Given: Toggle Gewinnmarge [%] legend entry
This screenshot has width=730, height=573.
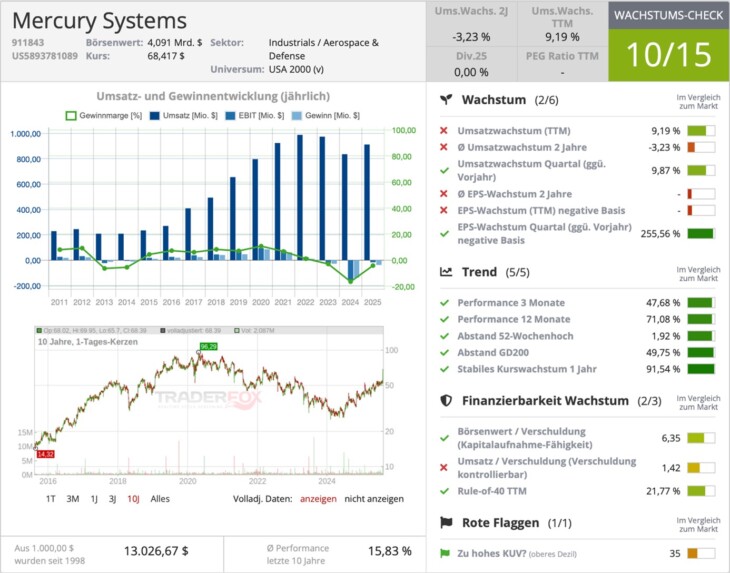Looking at the screenshot, I should tap(103, 115).
